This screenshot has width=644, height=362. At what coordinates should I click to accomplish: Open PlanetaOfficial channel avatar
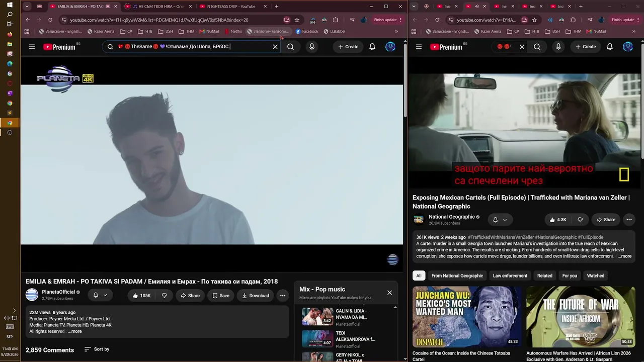(32, 295)
